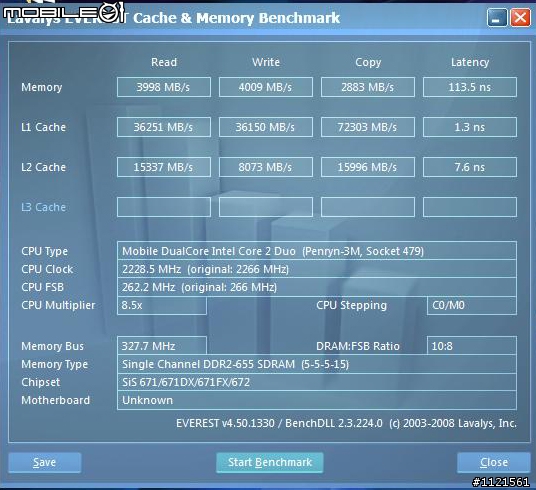This screenshot has height=490, width=536.
Task: Click the CPU Clock value 2228.5 MHz
Action: 317,269
